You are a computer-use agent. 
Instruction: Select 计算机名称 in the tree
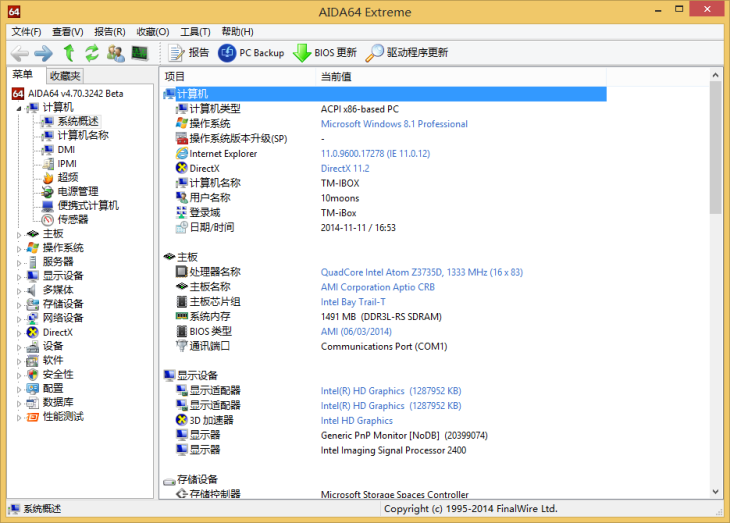[x=83, y=136]
